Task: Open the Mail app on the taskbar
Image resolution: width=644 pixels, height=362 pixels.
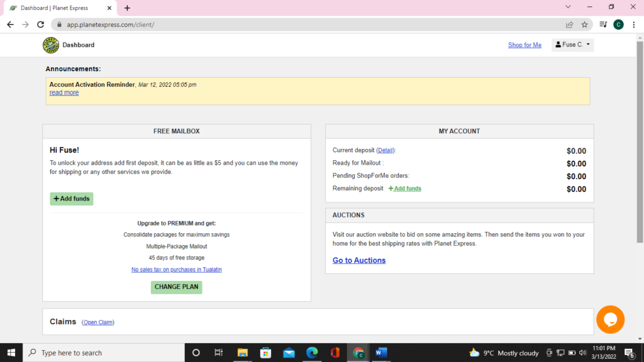Action: 289,353
